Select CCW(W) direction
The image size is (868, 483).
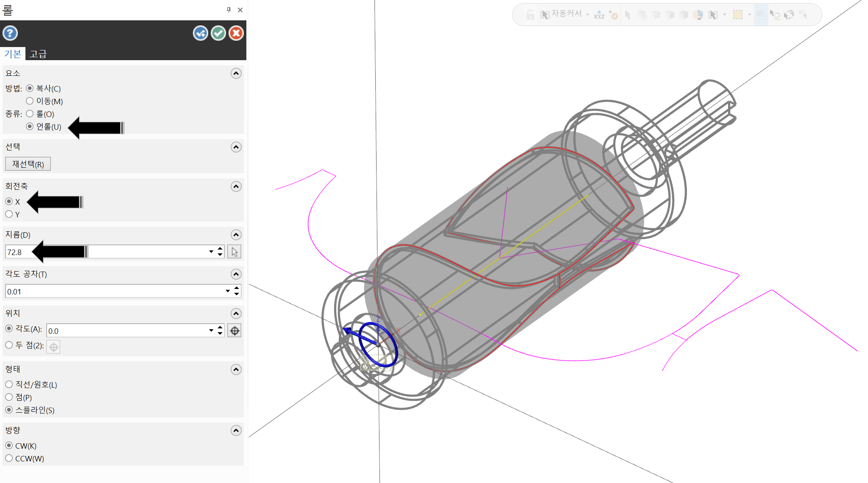pos(9,458)
